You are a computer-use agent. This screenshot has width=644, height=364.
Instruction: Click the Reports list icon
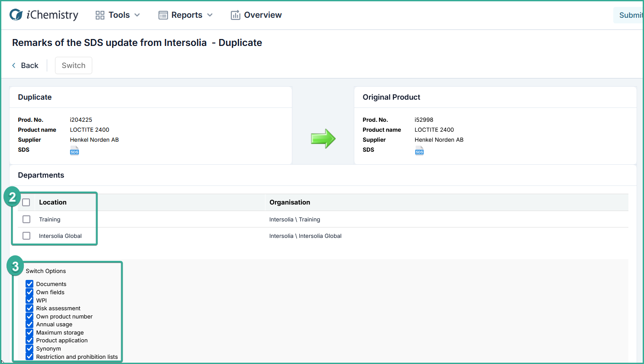163,15
